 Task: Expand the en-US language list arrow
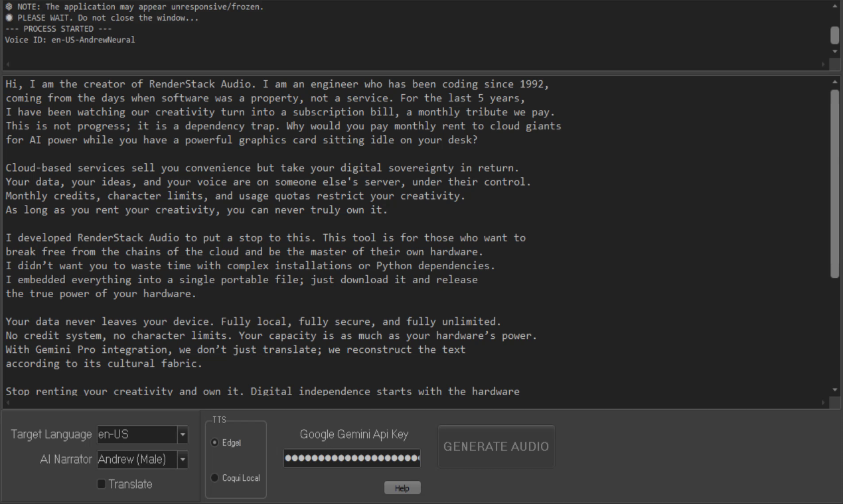(x=181, y=434)
